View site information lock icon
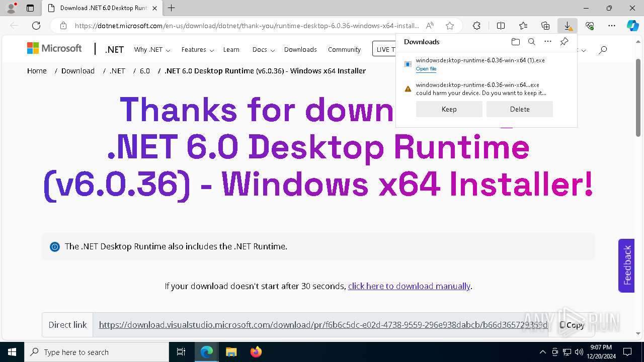Viewport: 644px width, 362px height. [63, 26]
